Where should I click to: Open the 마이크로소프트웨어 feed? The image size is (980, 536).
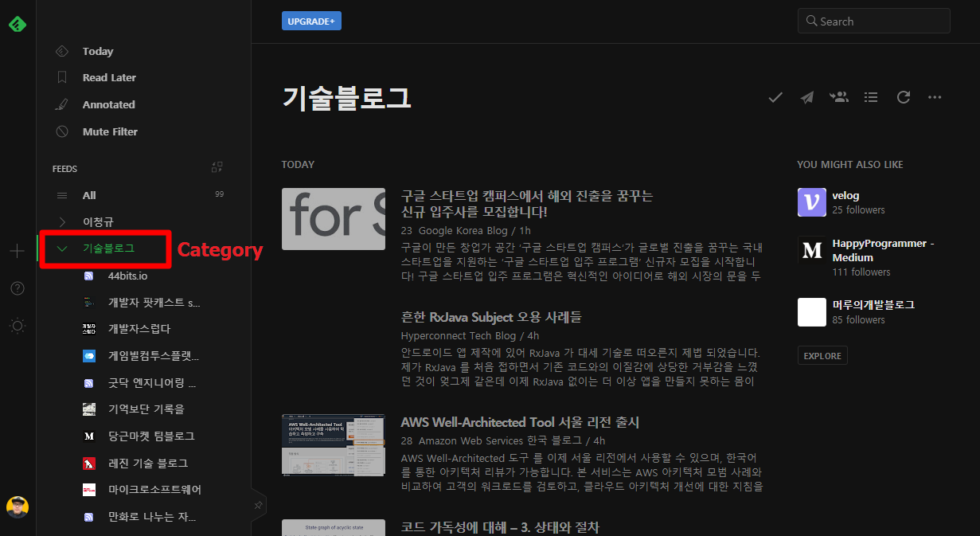coord(154,490)
